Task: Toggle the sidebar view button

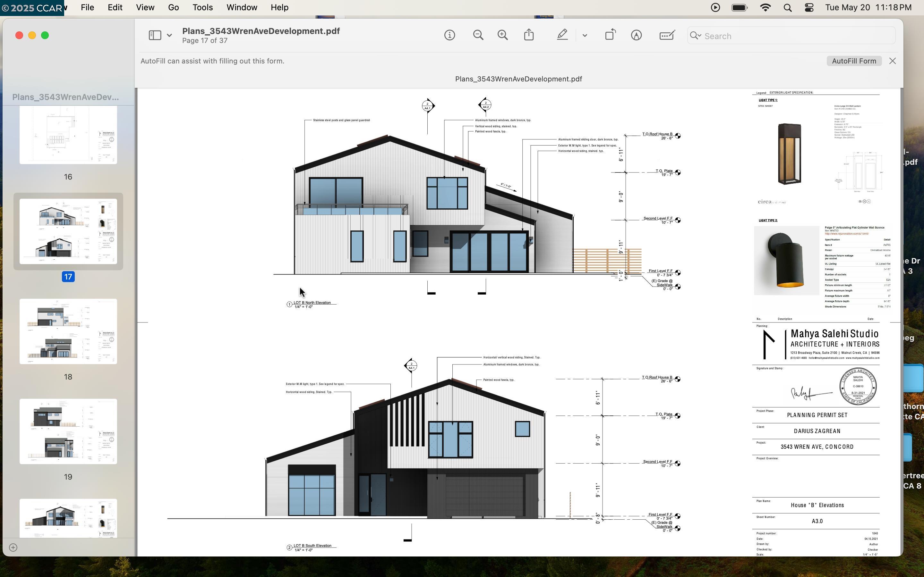Action: [x=154, y=36]
